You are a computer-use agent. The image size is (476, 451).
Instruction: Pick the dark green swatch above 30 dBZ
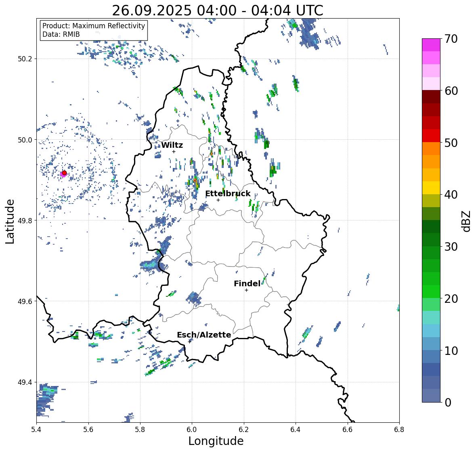click(431, 240)
